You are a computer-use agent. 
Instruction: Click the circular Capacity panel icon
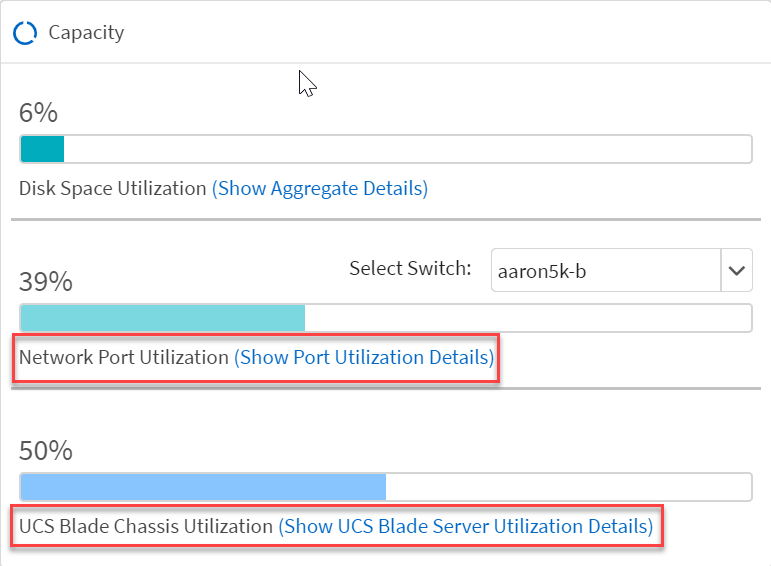(x=25, y=33)
